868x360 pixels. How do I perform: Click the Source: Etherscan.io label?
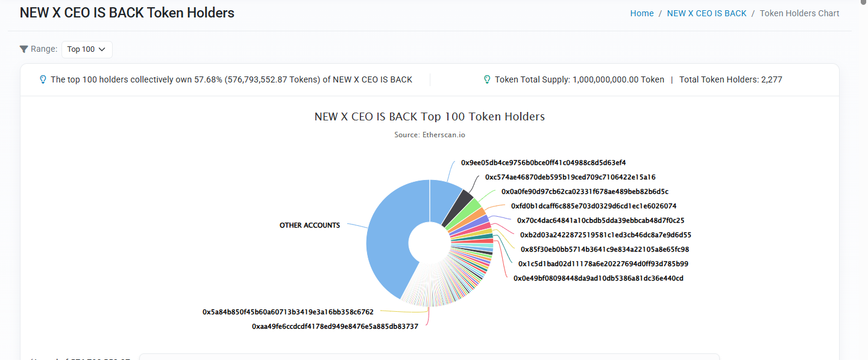pos(429,134)
